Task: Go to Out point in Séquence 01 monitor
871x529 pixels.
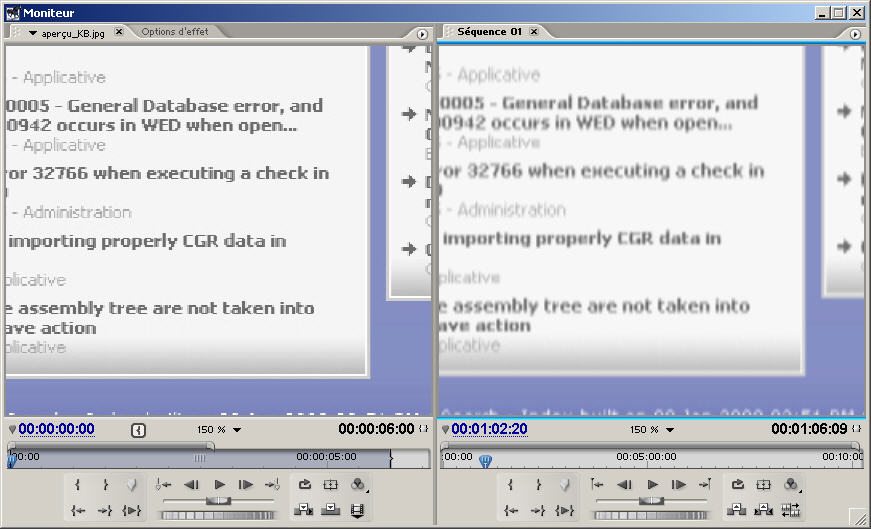Action: [x=538, y=510]
